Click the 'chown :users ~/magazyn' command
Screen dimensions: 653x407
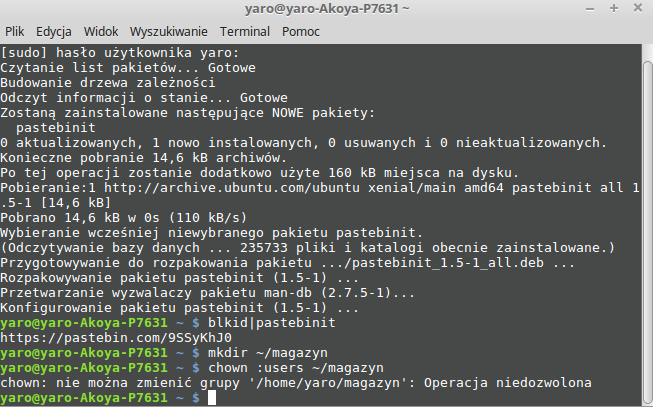[x=296, y=368]
